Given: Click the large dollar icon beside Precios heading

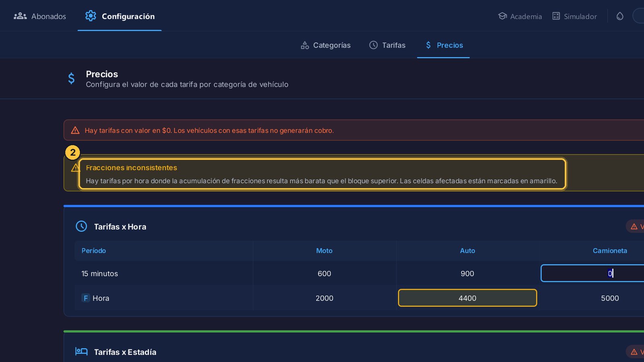Looking at the screenshot, I should 71,78.
